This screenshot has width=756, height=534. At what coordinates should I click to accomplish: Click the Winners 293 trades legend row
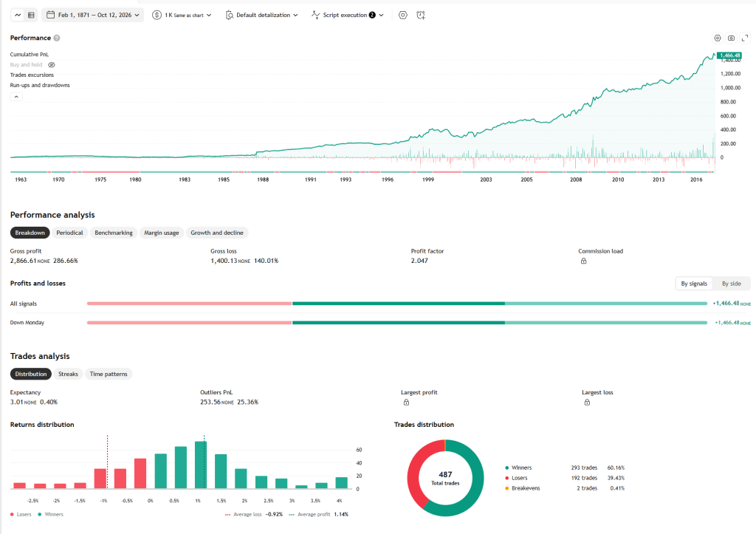pyautogui.click(x=565, y=468)
